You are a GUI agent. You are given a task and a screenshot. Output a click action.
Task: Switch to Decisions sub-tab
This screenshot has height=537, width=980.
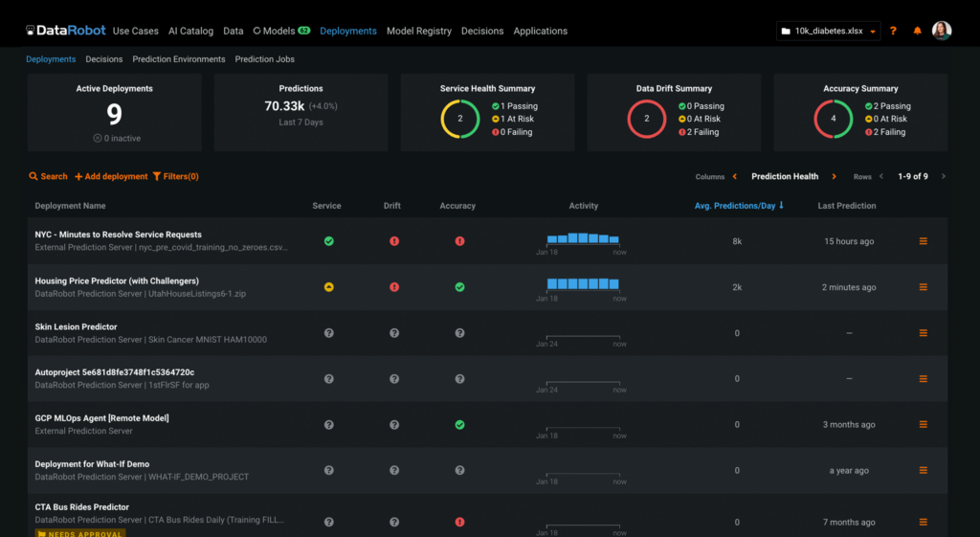coord(103,59)
